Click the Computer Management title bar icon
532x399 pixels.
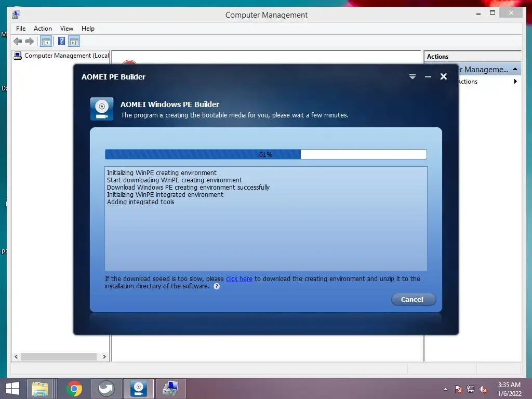pyautogui.click(x=16, y=15)
